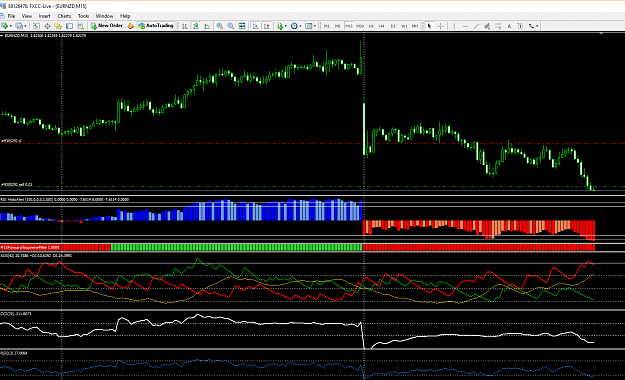Open the Templates icon
This screenshot has width=625, height=380.
[x=309, y=26]
